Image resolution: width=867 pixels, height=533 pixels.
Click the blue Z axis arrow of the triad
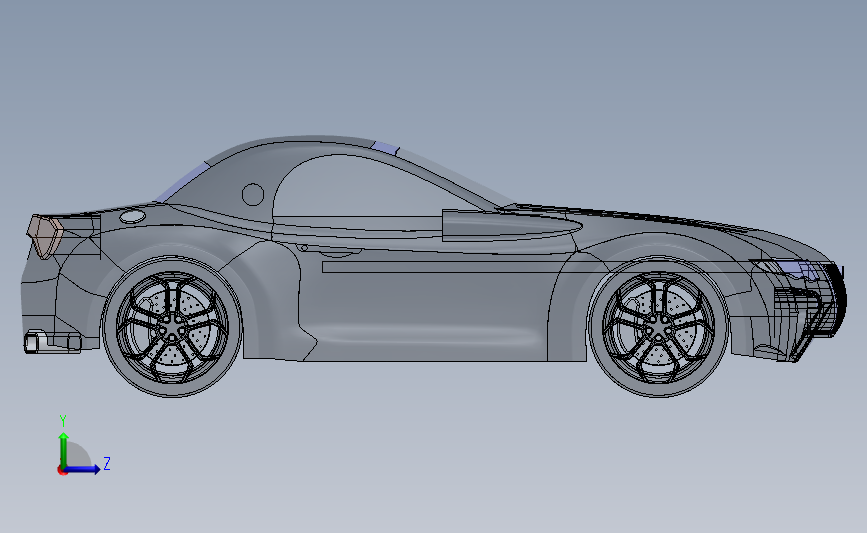pyautogui.click(x=83, y=469)
